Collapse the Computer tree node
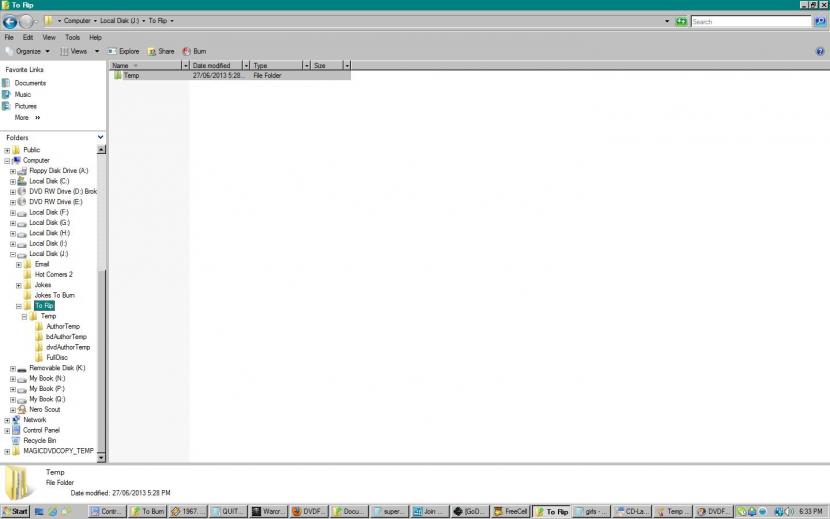Image resolution: width=830 pixels, height=519 pixels. [x=7, y=160]
